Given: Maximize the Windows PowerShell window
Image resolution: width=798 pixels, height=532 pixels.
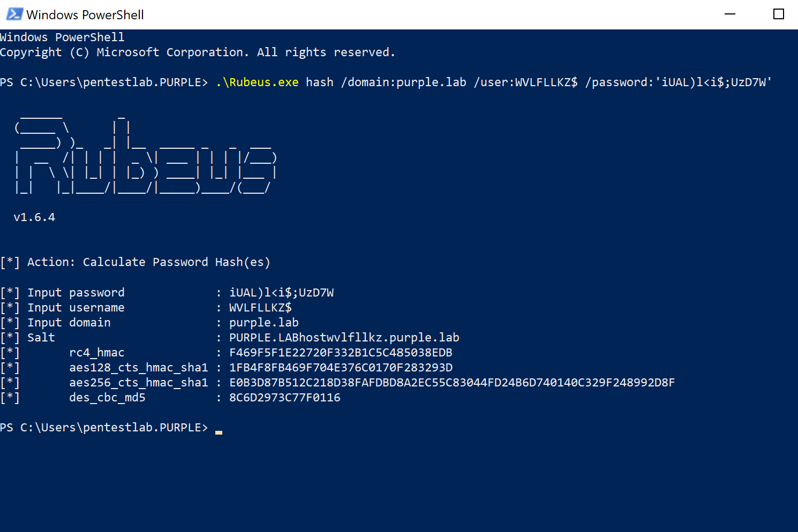Looking at the screenshot, I should click(x=779, y=14).
